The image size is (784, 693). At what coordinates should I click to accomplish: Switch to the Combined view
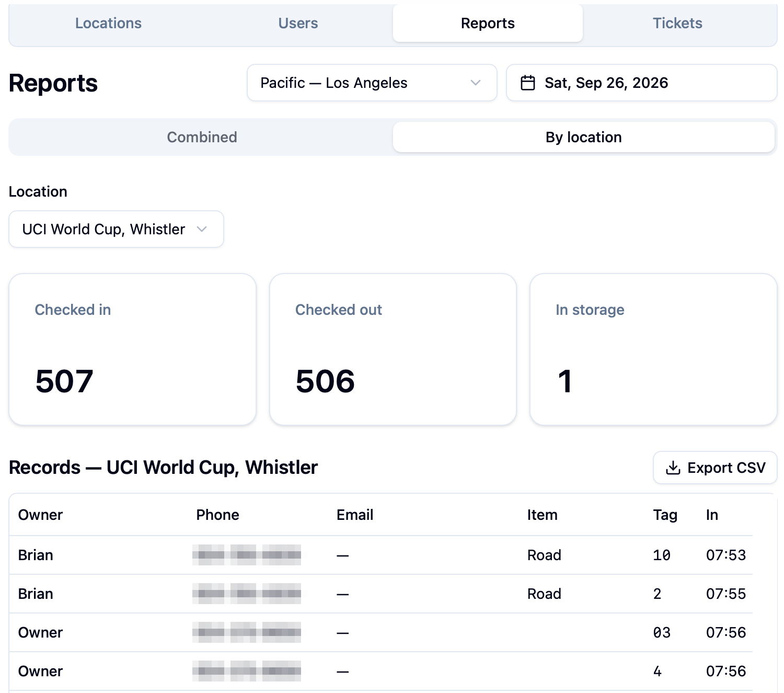click(202, 137)
